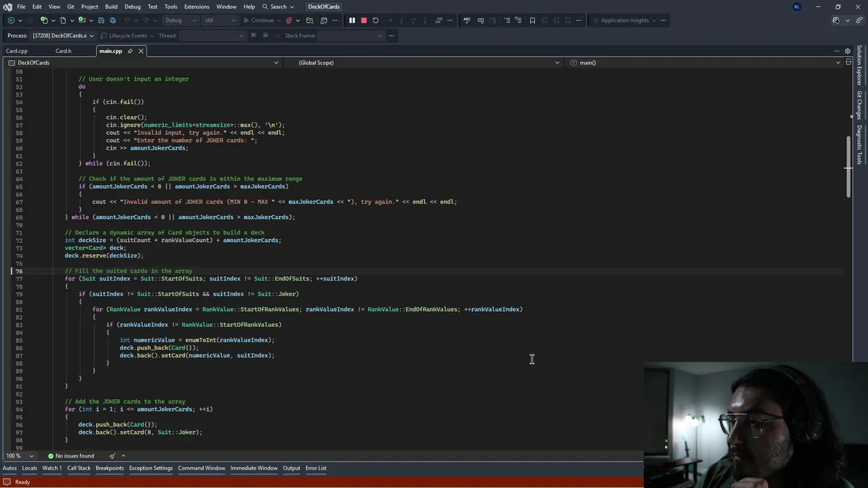Open the Solution Explorer side tab
The width and height of the screenshot is (868, 488).
859,66
